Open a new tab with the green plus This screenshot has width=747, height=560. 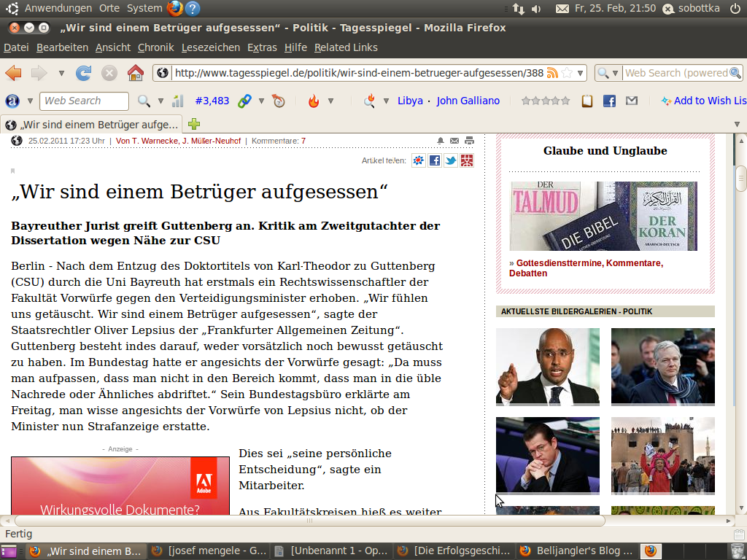pos(194,124)
